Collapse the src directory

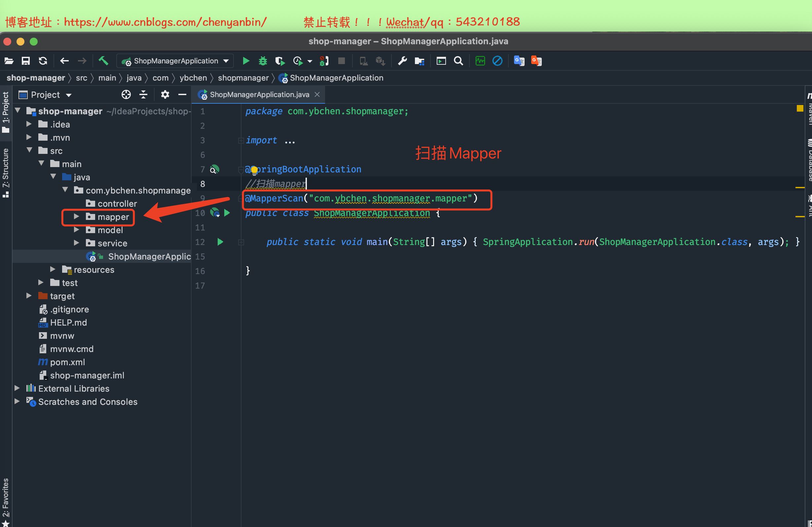(x=29, y=151)
